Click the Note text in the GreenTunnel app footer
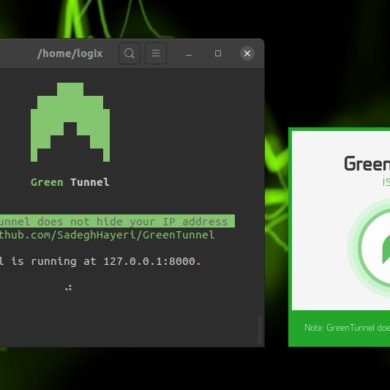The height and width of the screenshot is (390, 390). click(347, 328)
